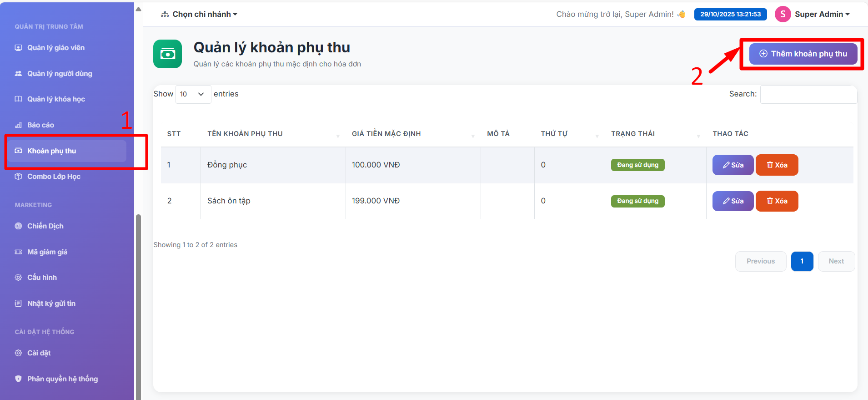This screenshot has width=868, height=400.
Task: Expand the entries-per-page selector showing 10
Action: (x=193, y=94)
